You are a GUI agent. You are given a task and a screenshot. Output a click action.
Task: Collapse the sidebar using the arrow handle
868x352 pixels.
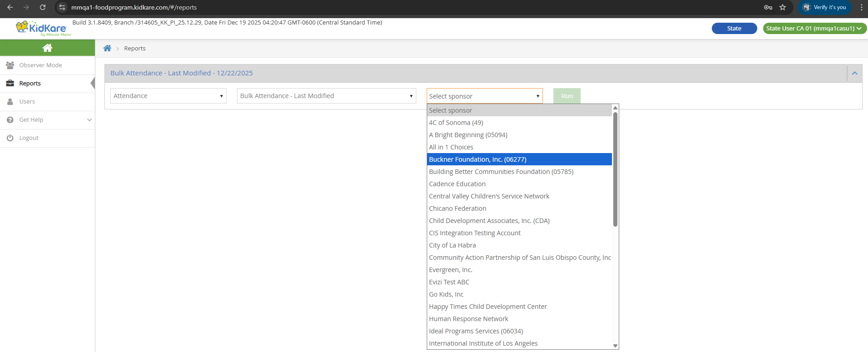point(93,84)
